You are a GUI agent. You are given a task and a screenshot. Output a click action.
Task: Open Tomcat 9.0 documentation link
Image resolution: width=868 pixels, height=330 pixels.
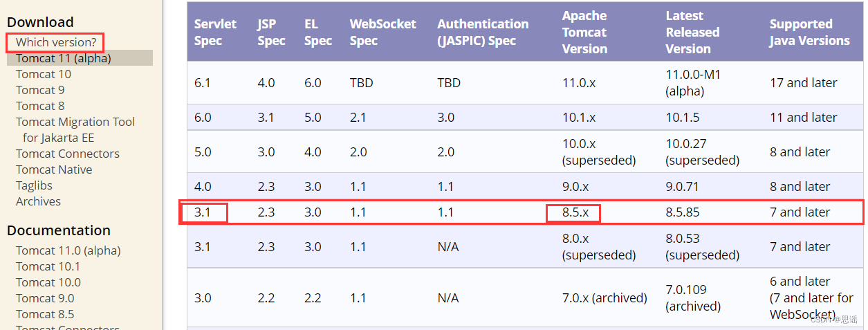point(45,298)
